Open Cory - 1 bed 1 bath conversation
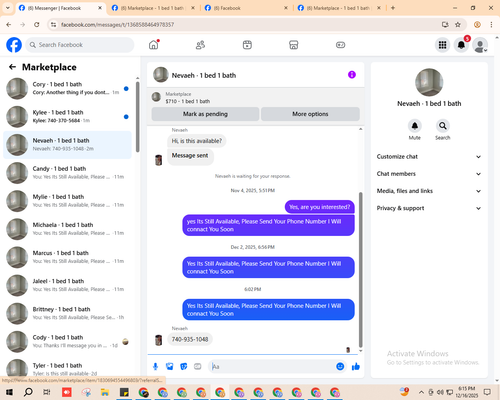 tap(68, 88)
